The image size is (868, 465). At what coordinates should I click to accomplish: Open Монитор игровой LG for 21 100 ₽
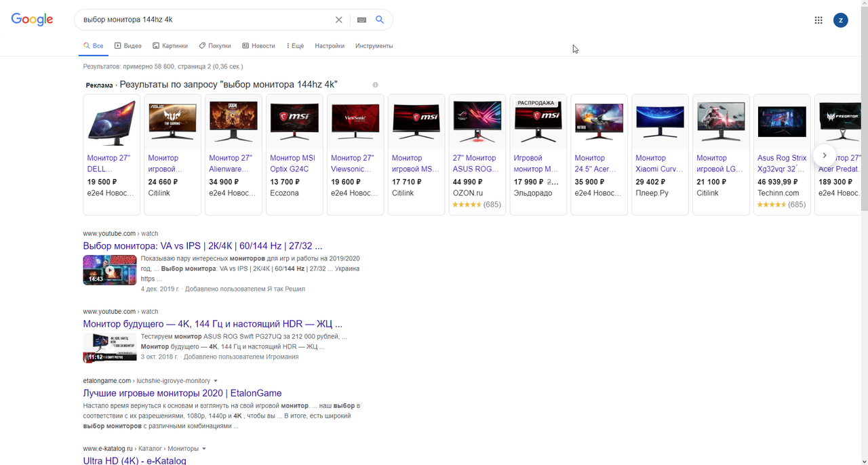point(721,163)
